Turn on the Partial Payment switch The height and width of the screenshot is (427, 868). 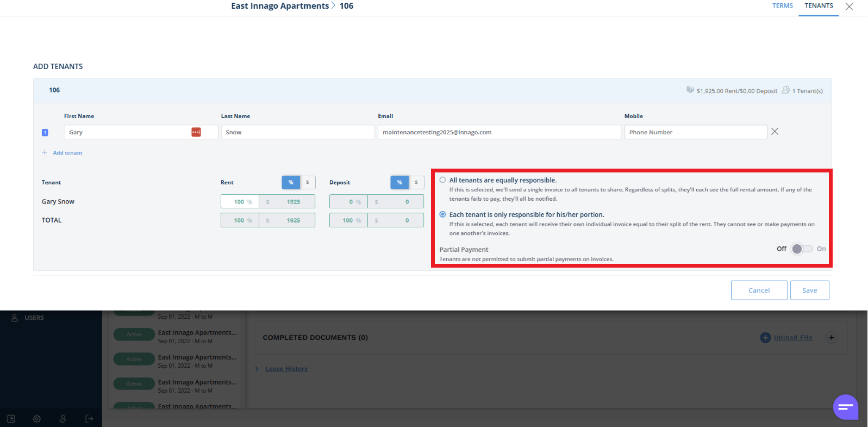[x=802, y=249]
